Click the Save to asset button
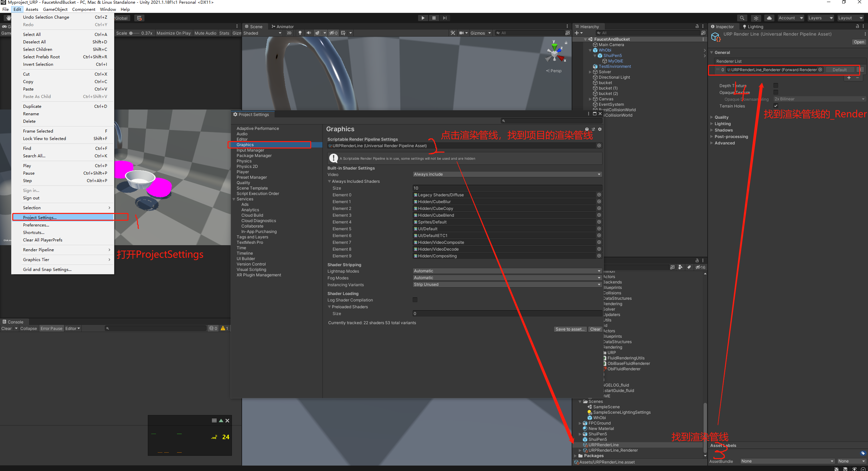The image size is (868, 471). [x=570, y=329]
